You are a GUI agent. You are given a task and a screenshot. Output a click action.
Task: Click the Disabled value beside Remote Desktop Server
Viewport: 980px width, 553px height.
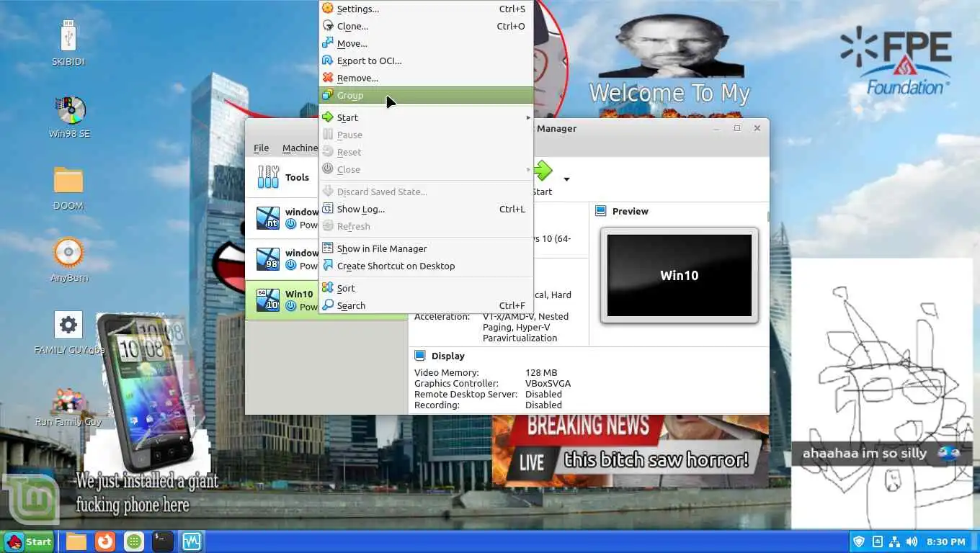(543, 394)
